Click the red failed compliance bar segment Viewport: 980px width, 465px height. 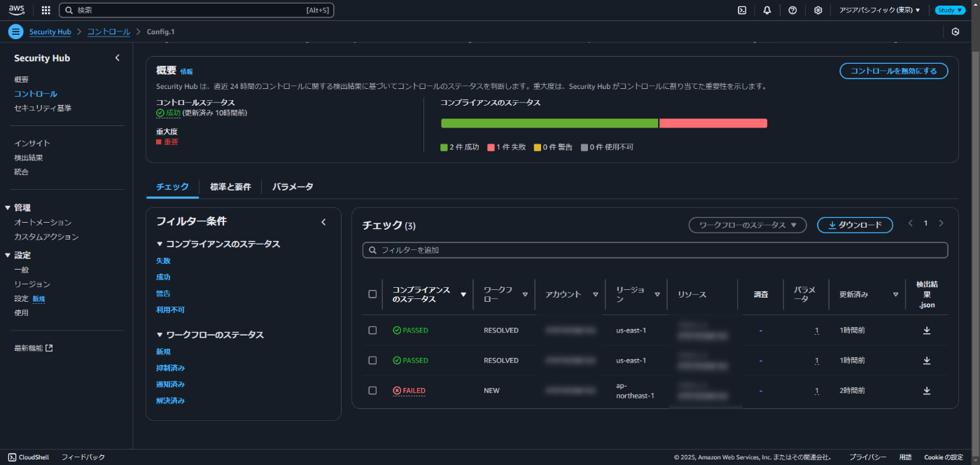pyautogui.click(x=713, y=123)
